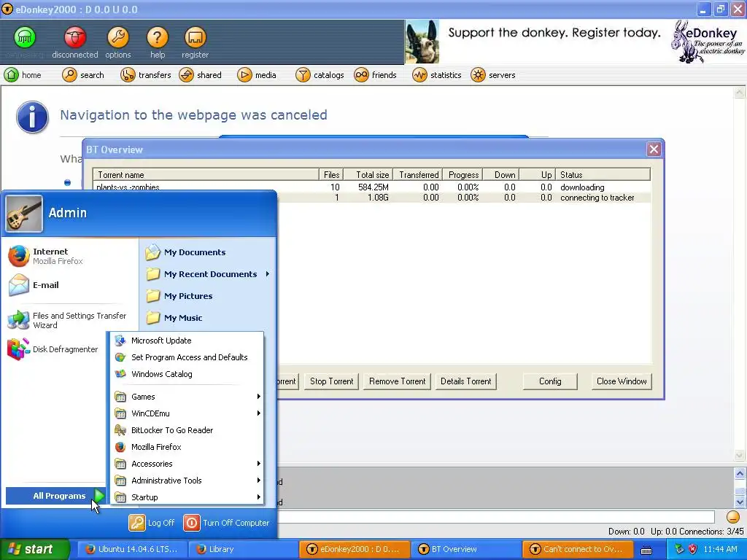Viewport: 747px width, 560px height.
Task: Open the help question mark icon
Action: 158,37
